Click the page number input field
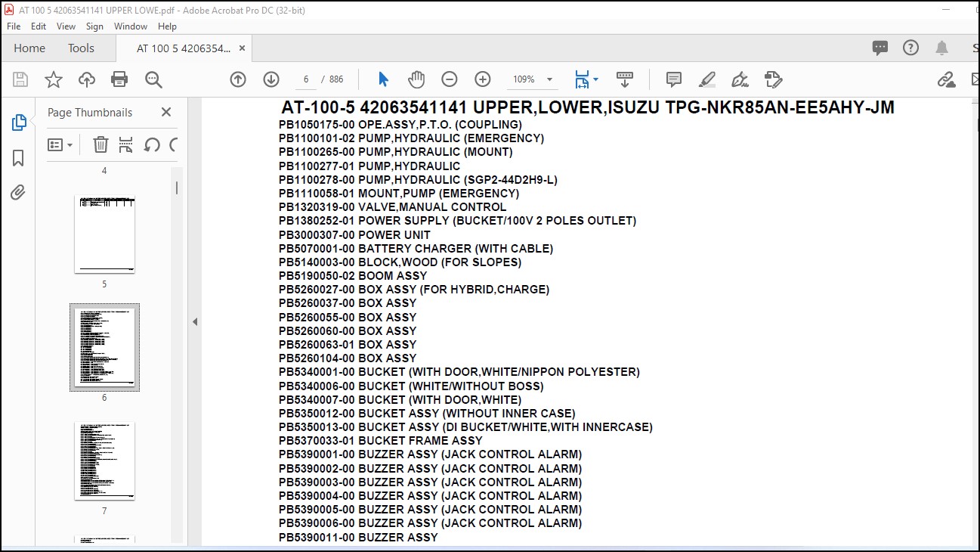 click(x=306, y=79)
